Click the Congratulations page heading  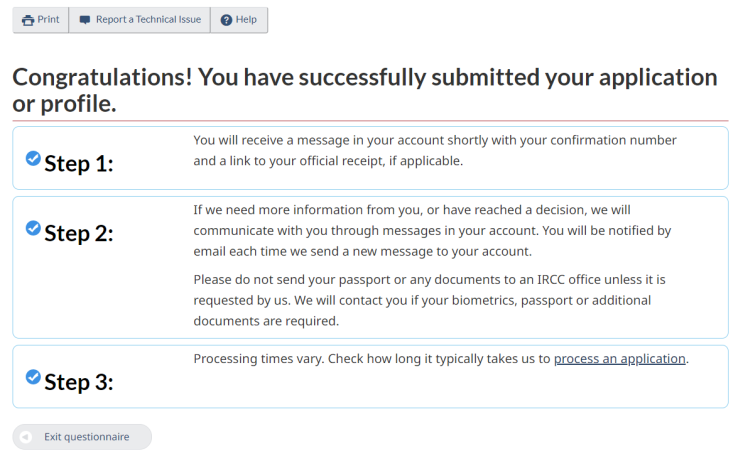[x=364, y=89]
